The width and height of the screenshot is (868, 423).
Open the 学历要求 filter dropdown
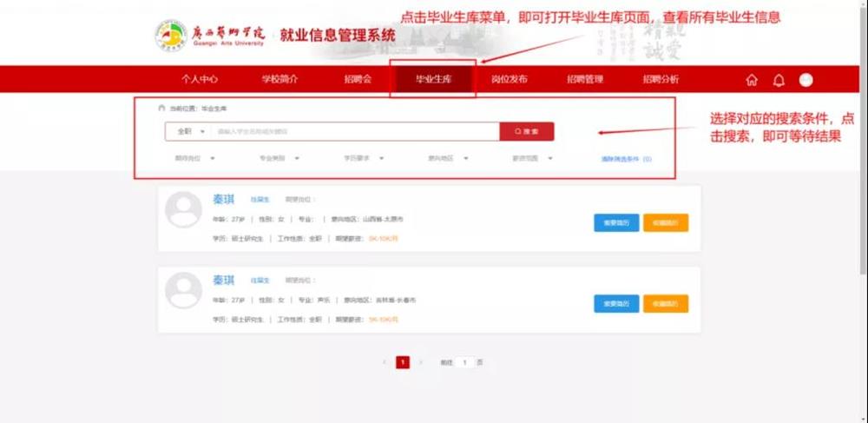click(x=363, y=159)
